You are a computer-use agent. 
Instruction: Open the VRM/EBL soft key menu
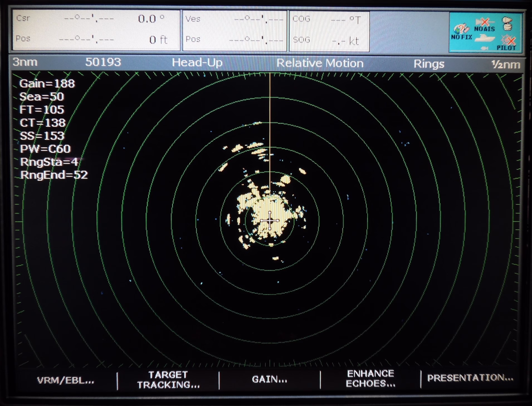click(66, 380)
